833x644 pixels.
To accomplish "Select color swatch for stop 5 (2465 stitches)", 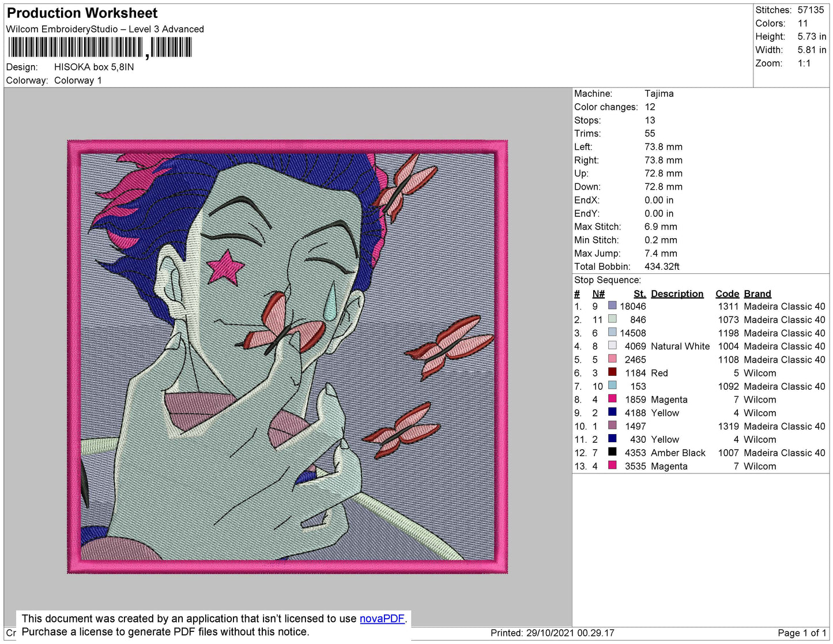I will pyautogui.click(x=612, y=359).
